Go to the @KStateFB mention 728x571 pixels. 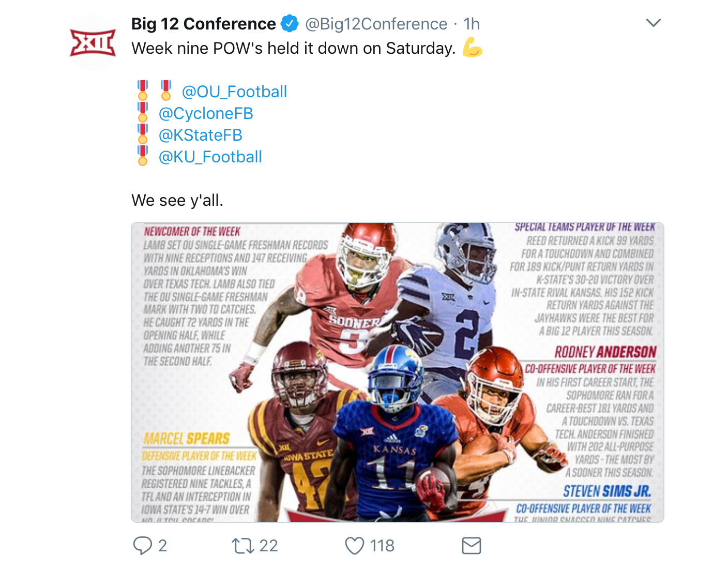(x=201, y=135)
